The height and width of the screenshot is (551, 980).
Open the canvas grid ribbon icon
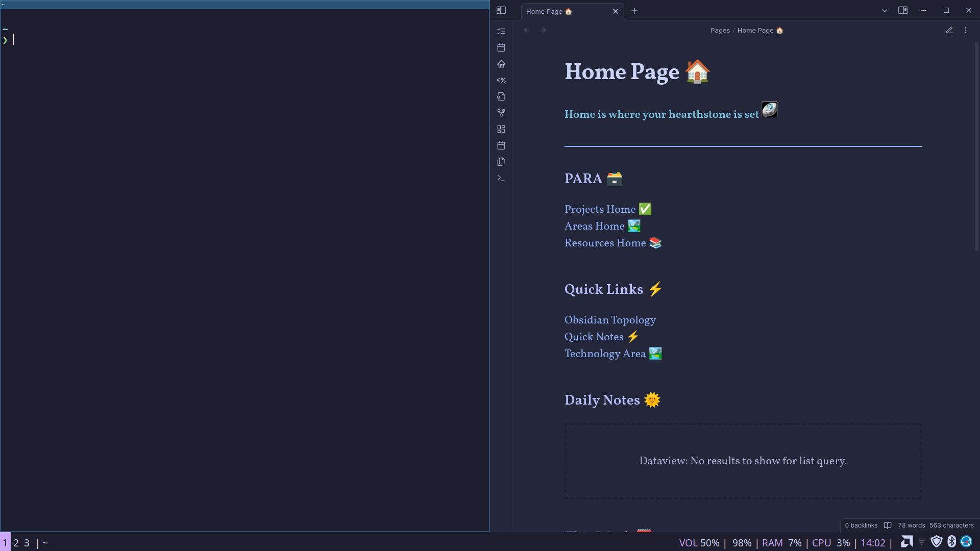(x=501, y=129)
